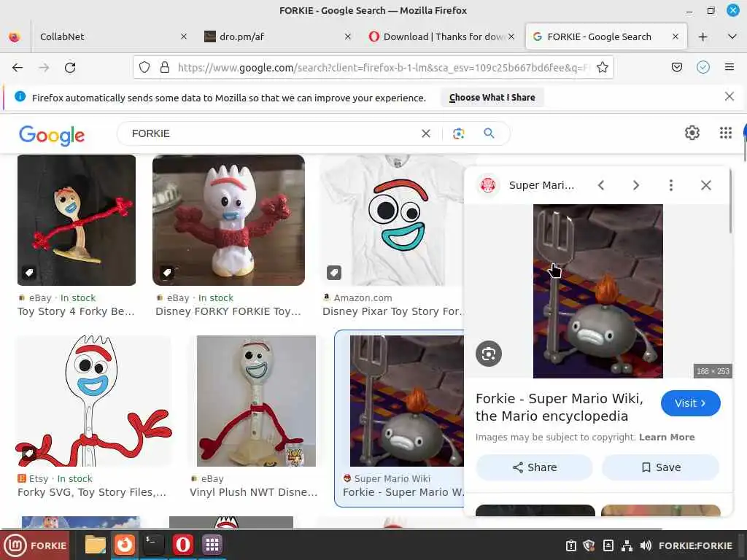
Task: Open Google quick settings gear
Action: point(692,133)
